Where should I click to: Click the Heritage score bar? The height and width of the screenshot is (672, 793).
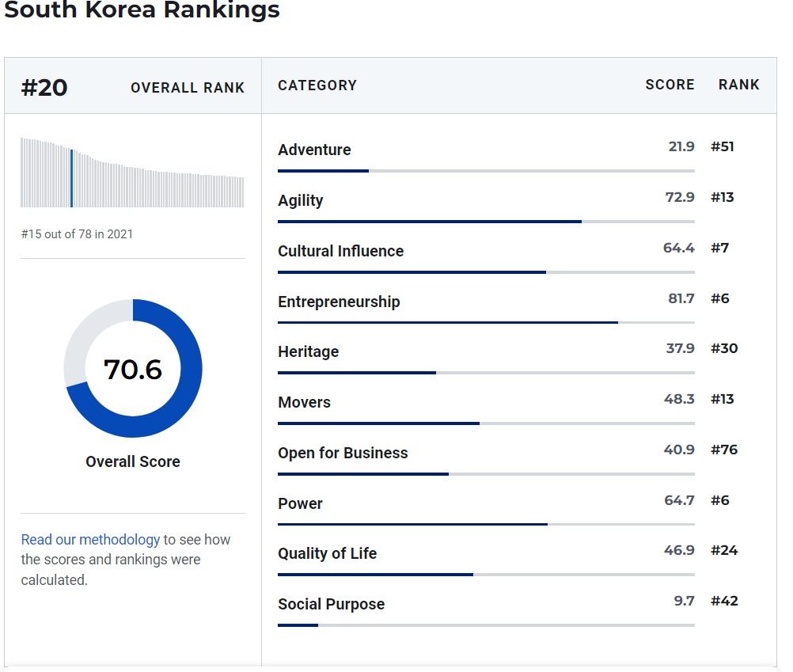pyautogui.click(x=486, y=373)
